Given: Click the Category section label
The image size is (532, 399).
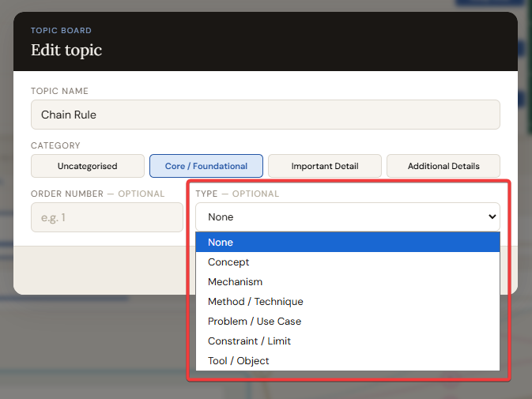Looking at the screenshot, I should tap(55, 146).
